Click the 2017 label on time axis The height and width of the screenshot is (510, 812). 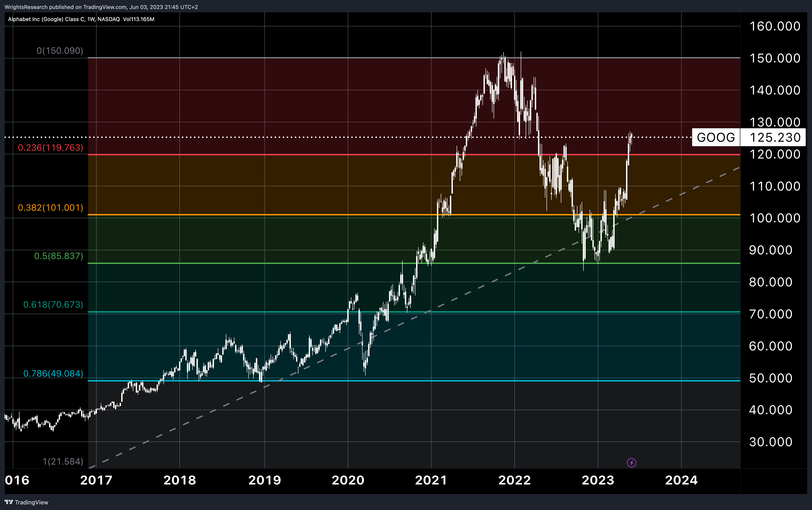point(96,480)
